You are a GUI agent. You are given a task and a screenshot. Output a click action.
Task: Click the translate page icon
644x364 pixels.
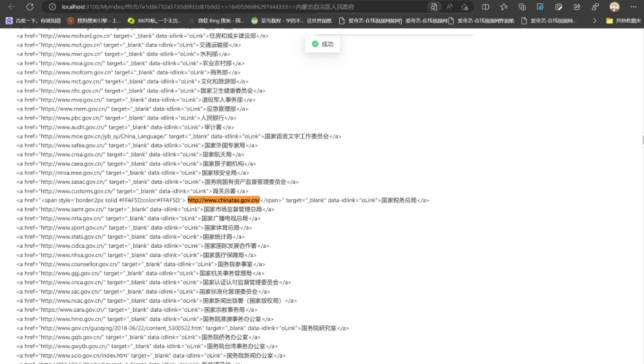434,6
